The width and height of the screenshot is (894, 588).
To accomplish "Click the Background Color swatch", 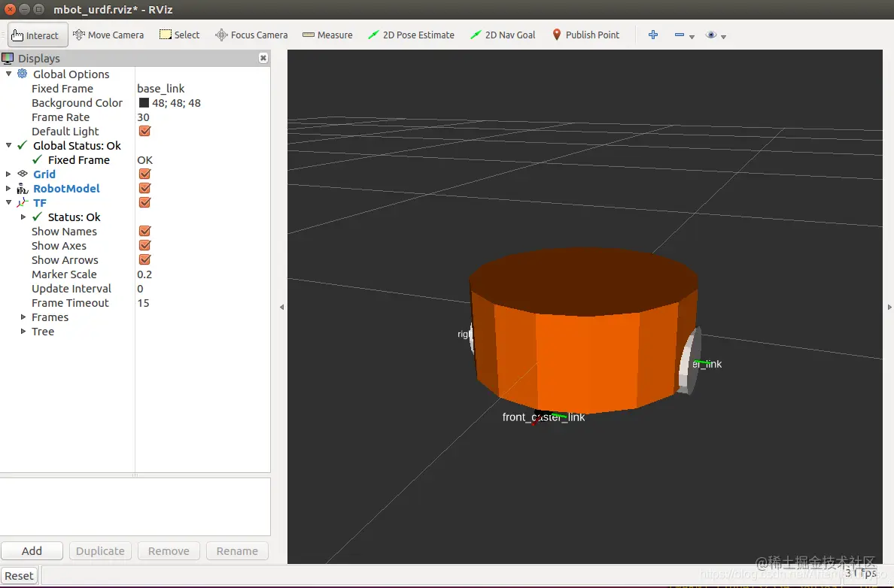I will pyautogui.click(x=144, y=102).
